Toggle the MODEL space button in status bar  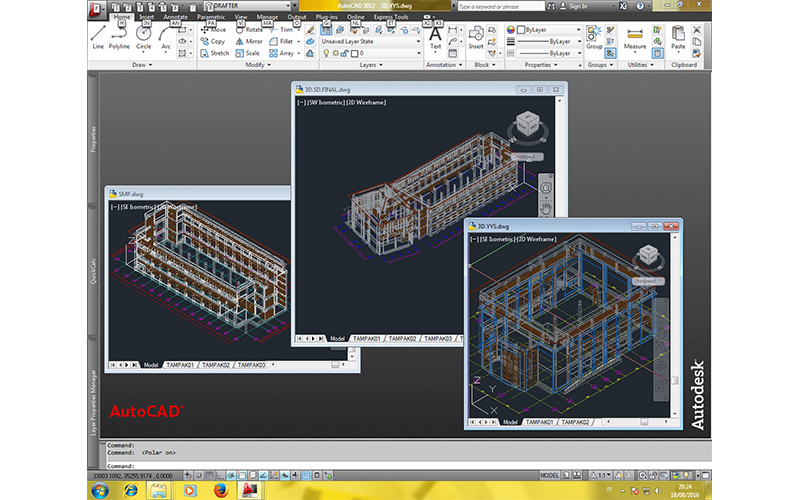[x=550, y=475]
